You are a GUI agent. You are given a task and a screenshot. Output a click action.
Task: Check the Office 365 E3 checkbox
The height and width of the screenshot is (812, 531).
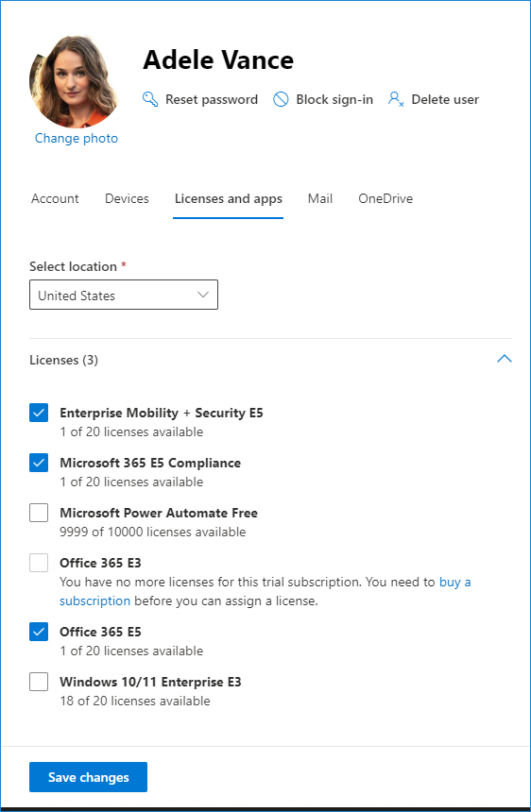39,563
